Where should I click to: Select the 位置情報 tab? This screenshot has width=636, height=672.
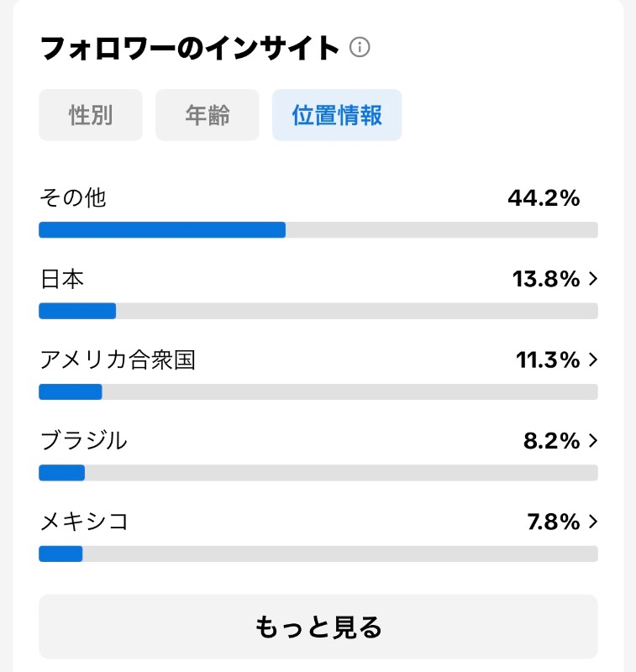pyautogui.click(x=337, y=115)
